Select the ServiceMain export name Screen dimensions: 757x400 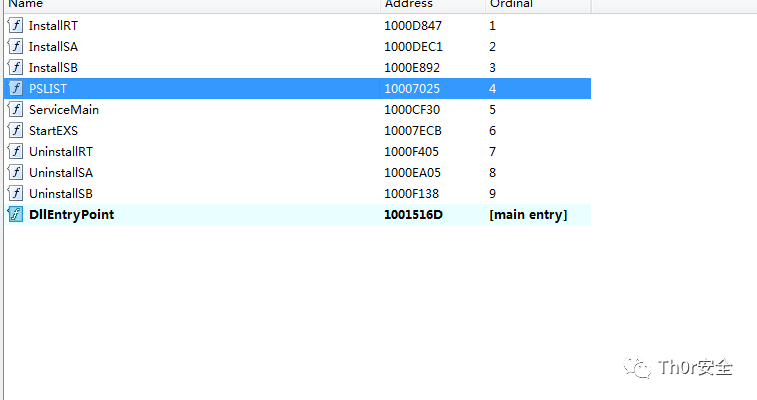tap(64, 110)
